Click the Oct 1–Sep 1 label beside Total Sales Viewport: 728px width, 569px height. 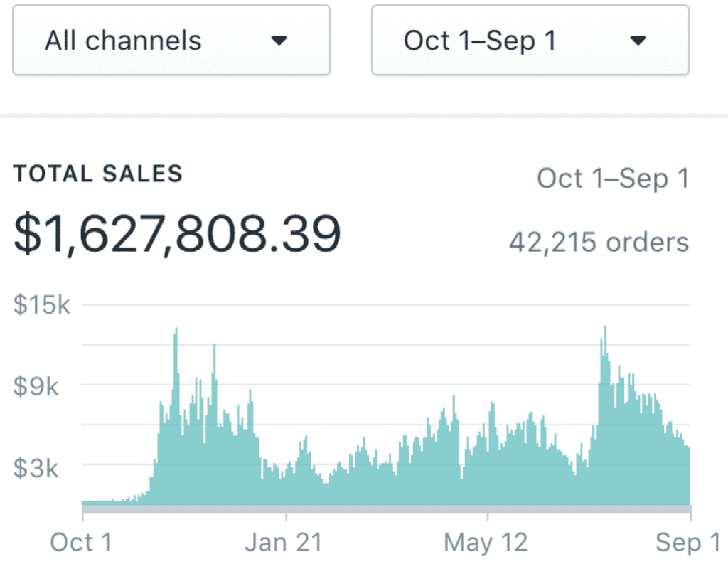[x=613, y=179]
